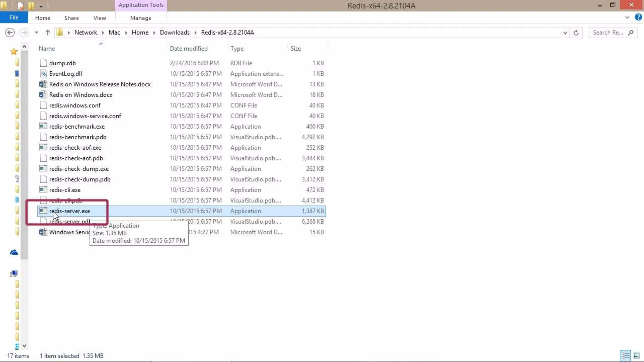
Task: Expand recent locations dropdown arrow
Action: (x=36, y=32)
